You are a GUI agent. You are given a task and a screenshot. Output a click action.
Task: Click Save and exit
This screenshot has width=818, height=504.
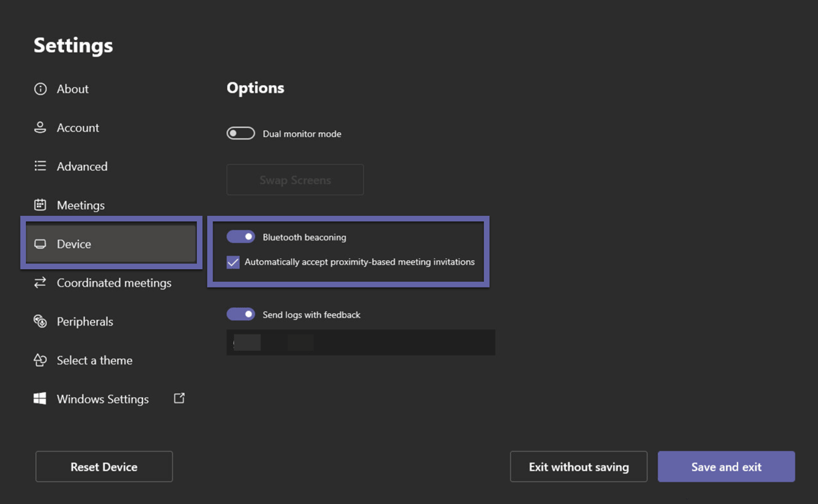click(727, 467)
